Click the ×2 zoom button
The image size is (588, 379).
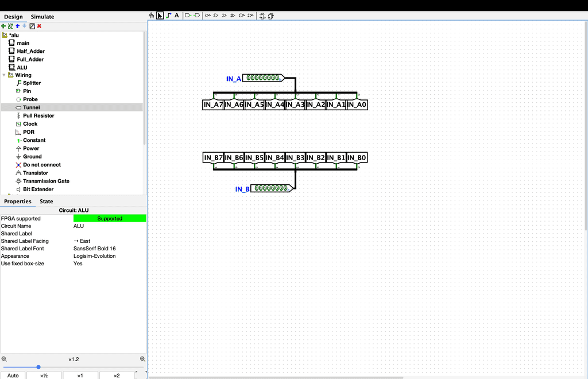(x=117, y=376)
